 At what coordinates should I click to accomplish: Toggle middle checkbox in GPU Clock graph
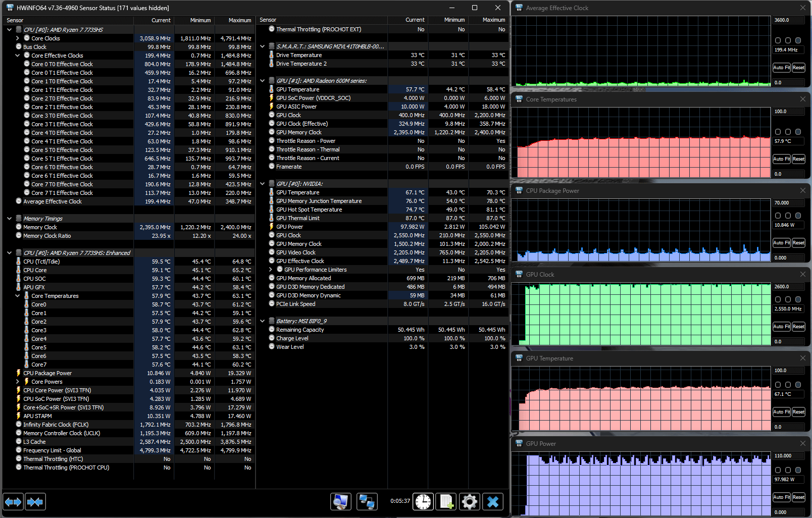coord(788,299)
